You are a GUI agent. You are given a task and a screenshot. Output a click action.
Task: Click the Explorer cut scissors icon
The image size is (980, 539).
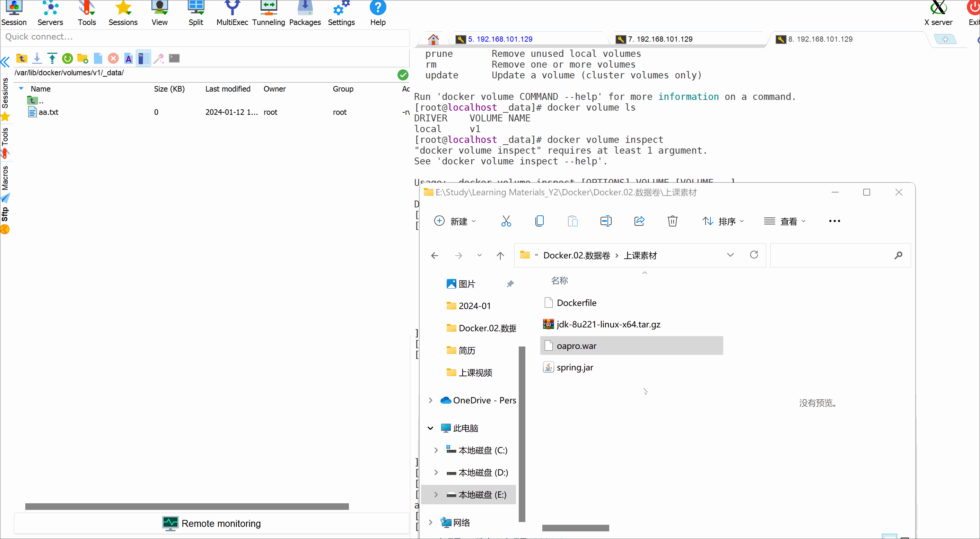click(506, 221)
